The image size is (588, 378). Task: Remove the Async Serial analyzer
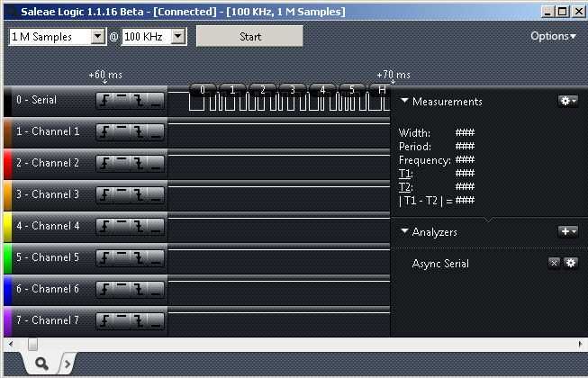pyautogui.click(x=554, y=263)
